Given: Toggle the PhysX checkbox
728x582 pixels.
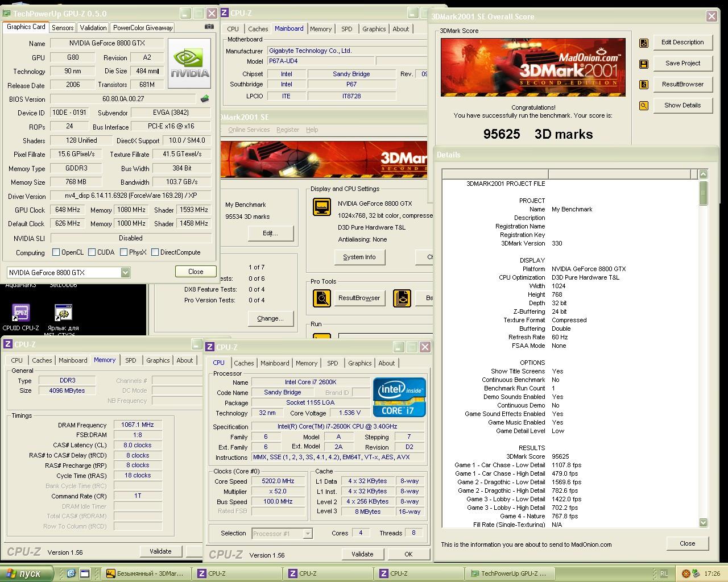Looking at the screenshot, I should pos(123,252).
